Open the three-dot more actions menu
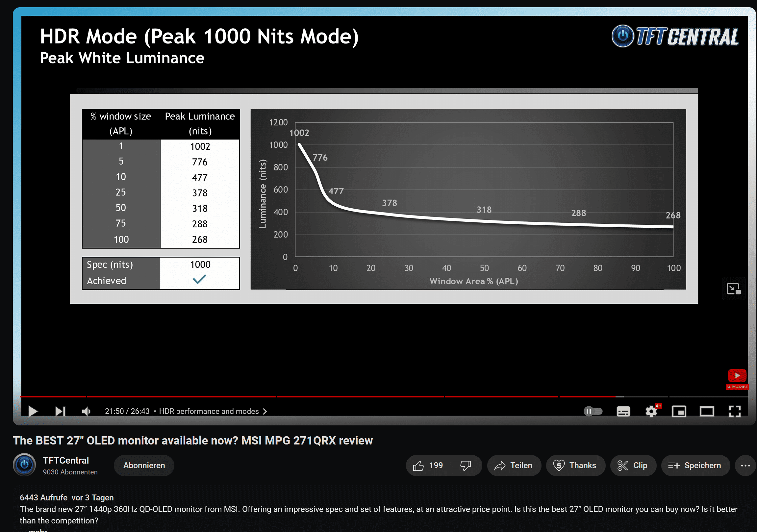Viewport: 757px width, 532px height. 745,465
